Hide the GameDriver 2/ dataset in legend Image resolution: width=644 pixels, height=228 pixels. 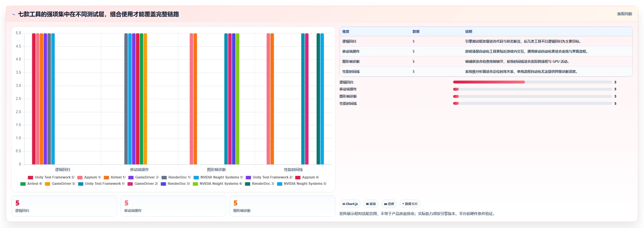(143, 184)
